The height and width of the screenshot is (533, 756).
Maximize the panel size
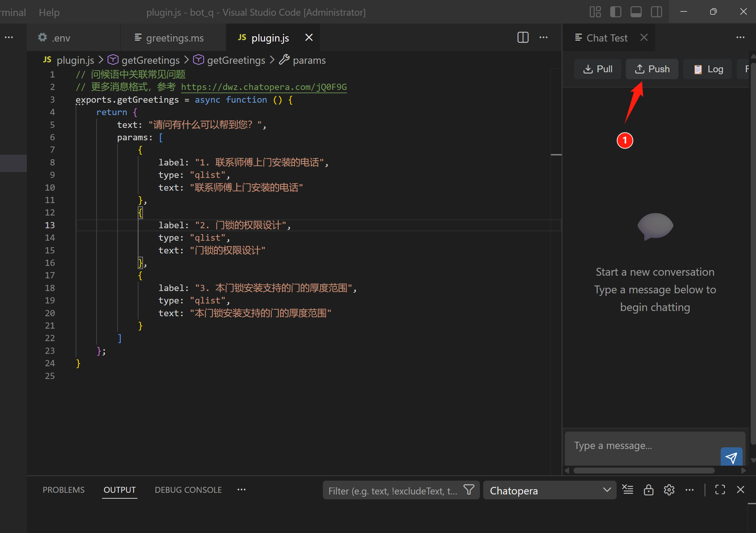coord(720,490)
